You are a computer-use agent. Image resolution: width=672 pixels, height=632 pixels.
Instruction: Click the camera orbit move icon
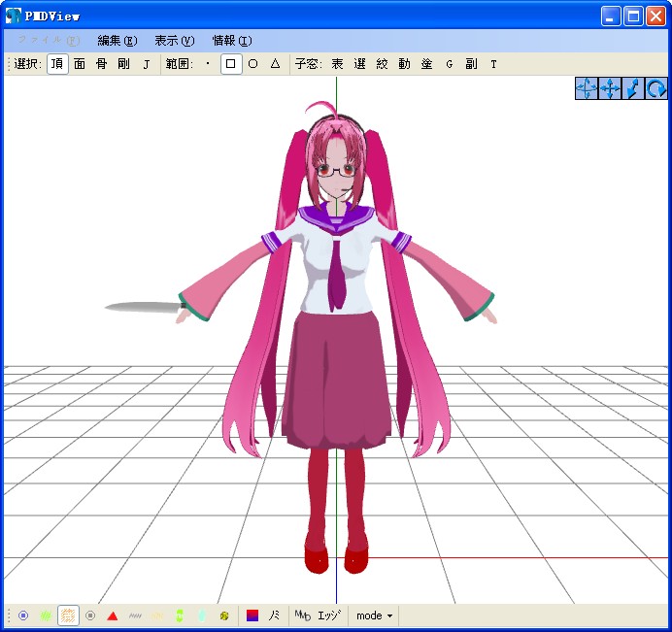(x=587, y=88)
